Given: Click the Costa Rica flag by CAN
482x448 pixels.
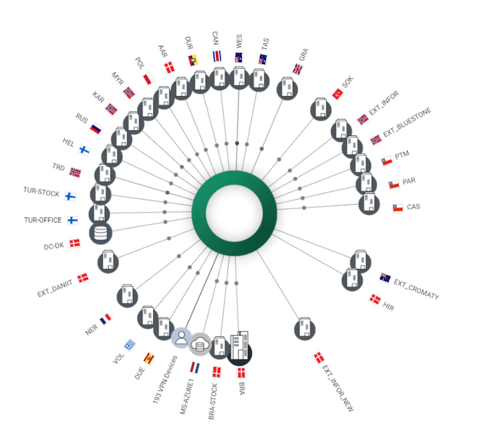Looking at the screenshot, I should point(217,56).
